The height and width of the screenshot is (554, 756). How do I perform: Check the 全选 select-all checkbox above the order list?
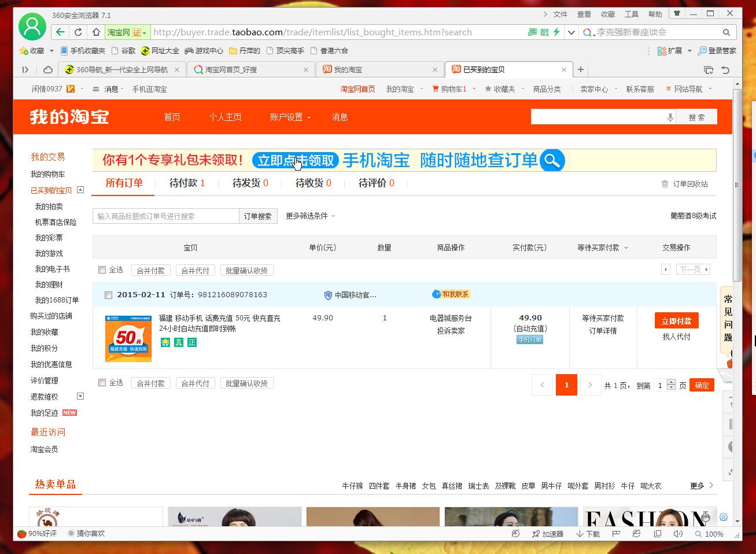tap(101, 269)
